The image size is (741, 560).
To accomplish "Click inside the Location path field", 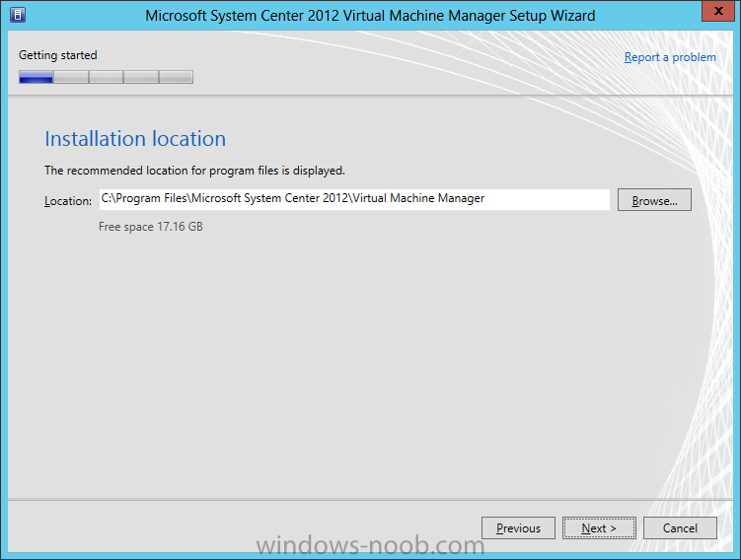I will (x=354, y=199).
